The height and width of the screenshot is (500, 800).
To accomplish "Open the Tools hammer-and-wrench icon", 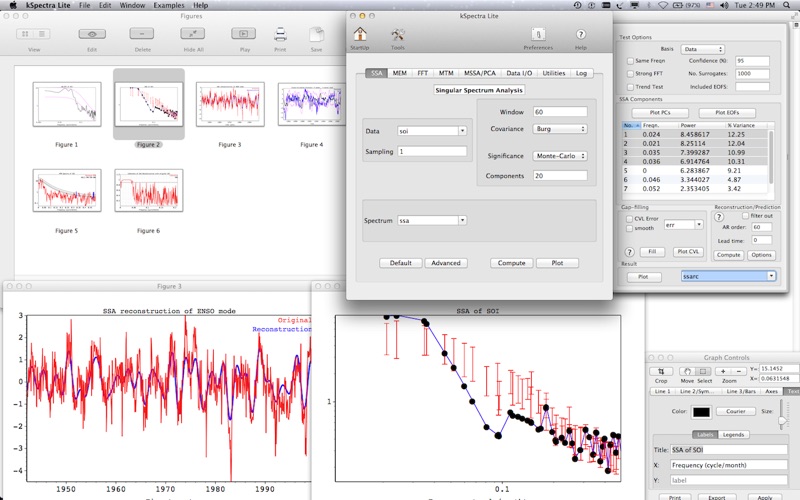I will (397, 35).
